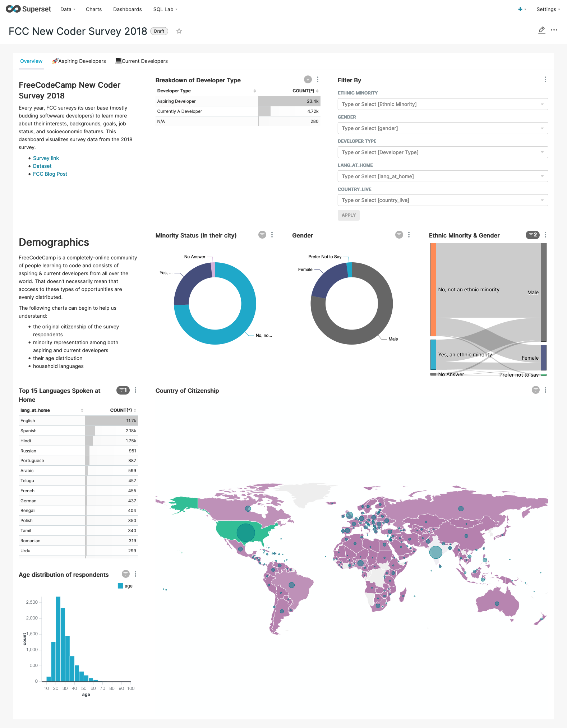The image size is (567, 728).
Task: Click filter badge showing 1 on Top 15 Languages
Action: [123, 390]
